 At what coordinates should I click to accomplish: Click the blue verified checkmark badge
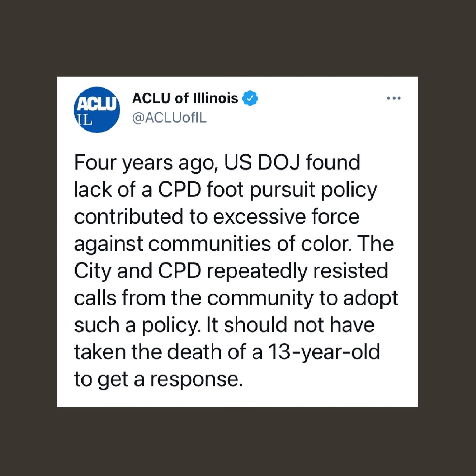click(250, 98)
